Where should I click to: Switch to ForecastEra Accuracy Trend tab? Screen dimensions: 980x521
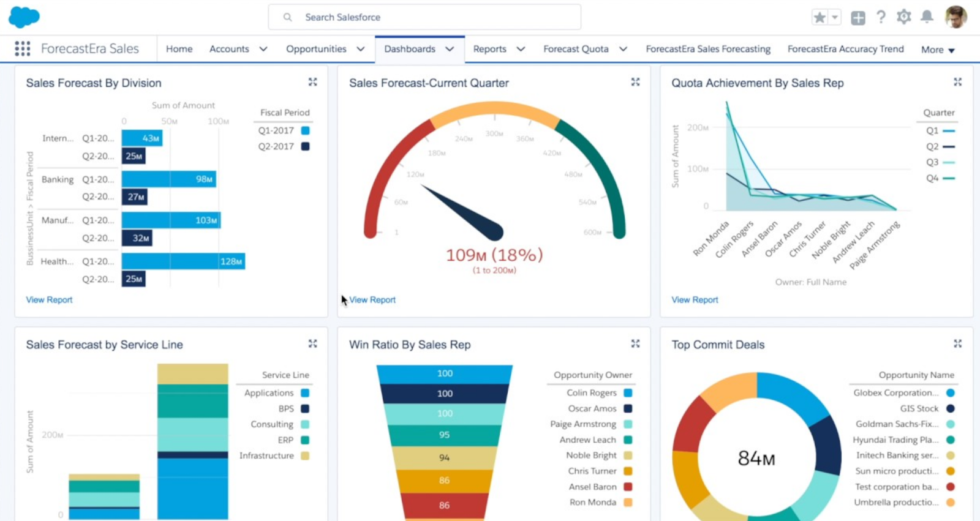pos(845,49)
